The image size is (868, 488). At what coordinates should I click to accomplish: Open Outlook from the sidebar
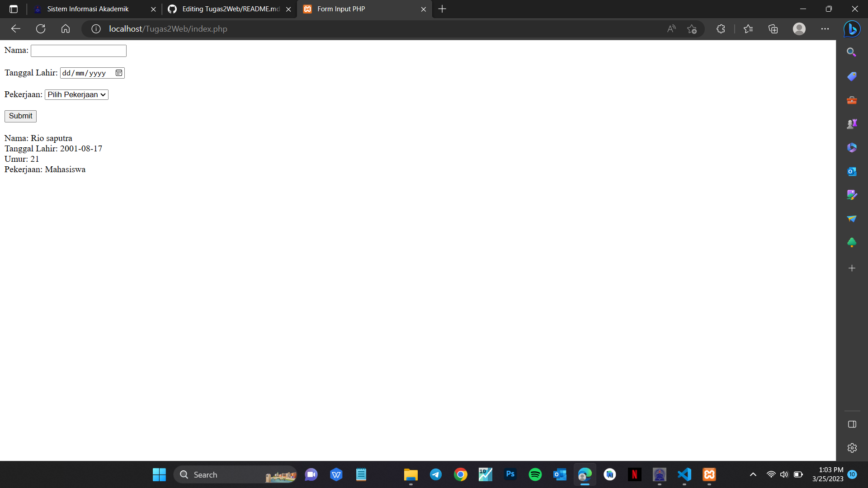point(852,171)
